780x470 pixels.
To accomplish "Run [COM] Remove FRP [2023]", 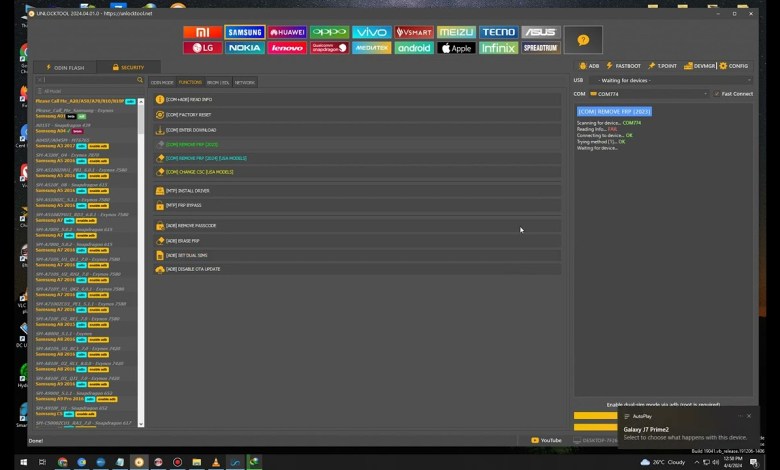I will pos(357,144).
